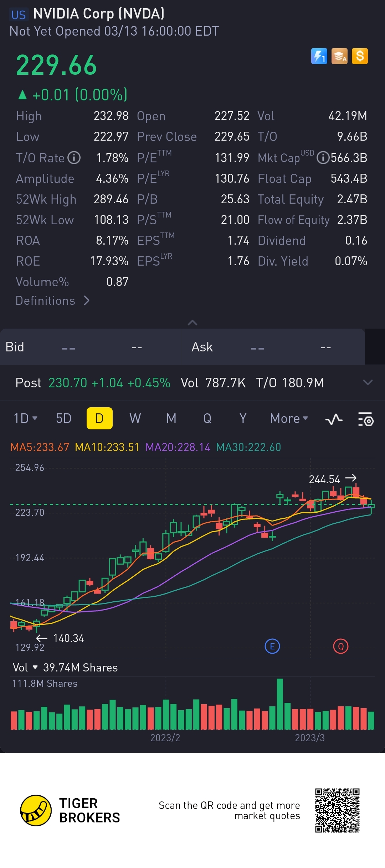Select the W weekly chart tab
The height and width of the screenshot is (868, 385).
tap(135, 418)
